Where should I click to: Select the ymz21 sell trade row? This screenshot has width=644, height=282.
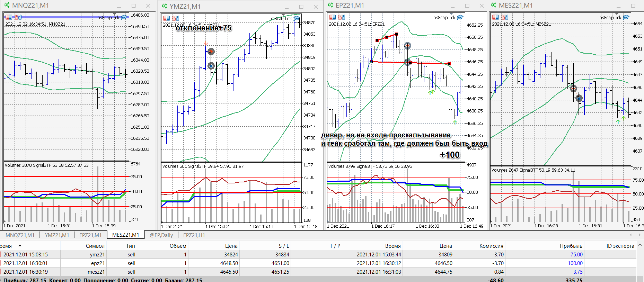tap(318, 254)
